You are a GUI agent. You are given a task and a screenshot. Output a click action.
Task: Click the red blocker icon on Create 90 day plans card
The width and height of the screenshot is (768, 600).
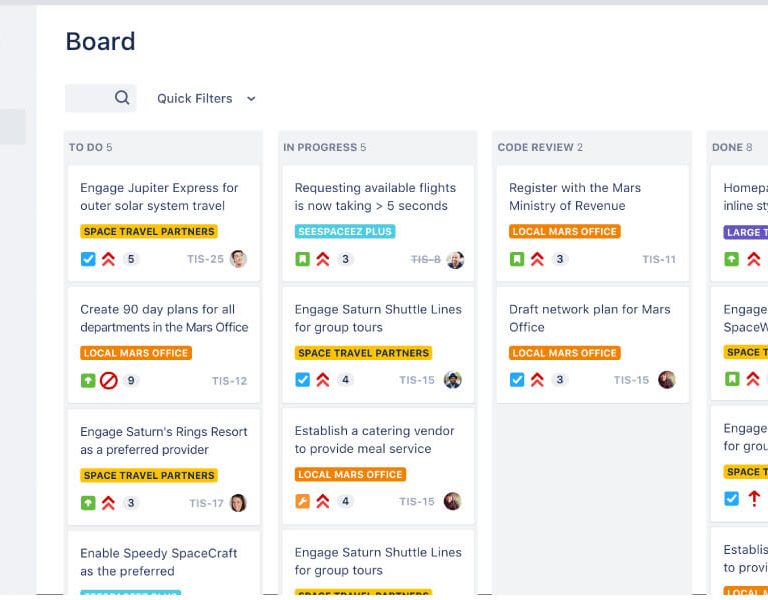tap(109, 381)
